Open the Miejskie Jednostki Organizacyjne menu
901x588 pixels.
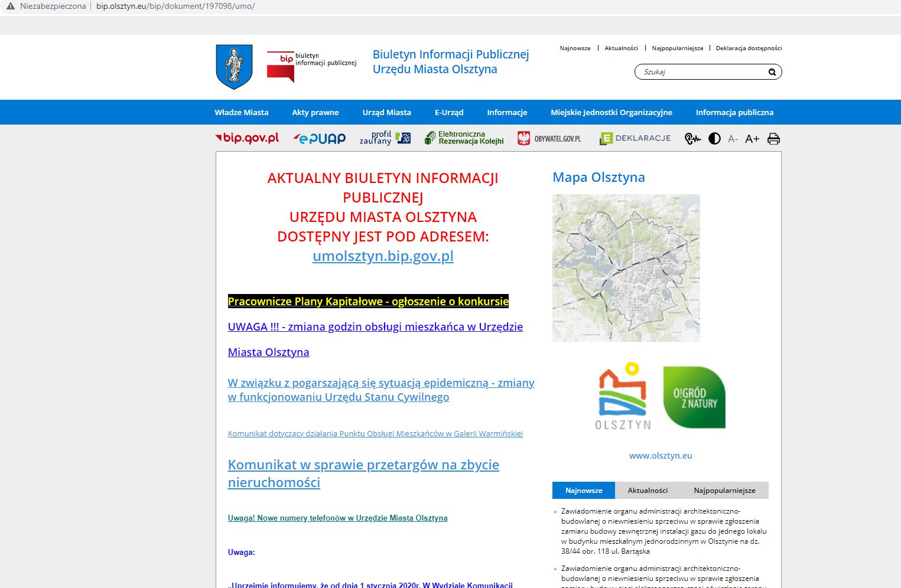pyautogui.click(x=611, y=112)
